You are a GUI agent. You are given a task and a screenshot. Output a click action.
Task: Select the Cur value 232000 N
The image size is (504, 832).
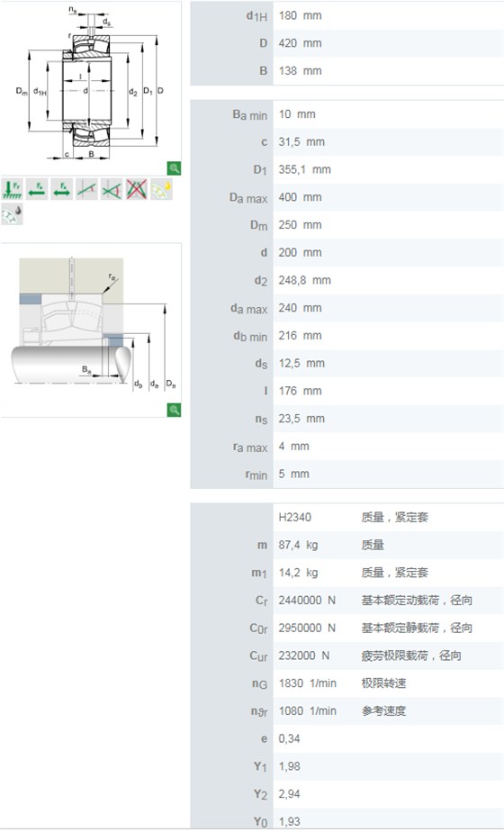pos(304,656)
